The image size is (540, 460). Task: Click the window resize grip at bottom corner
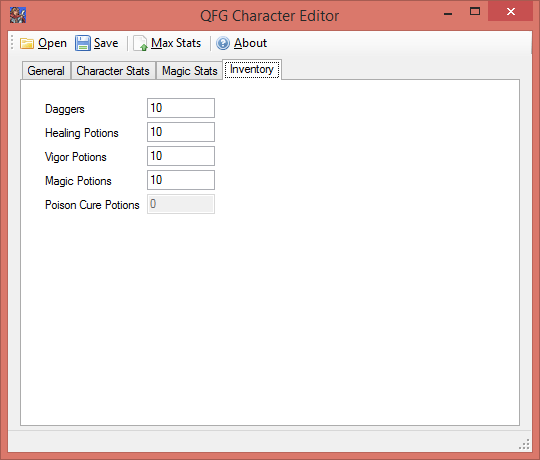coord(524,444)
